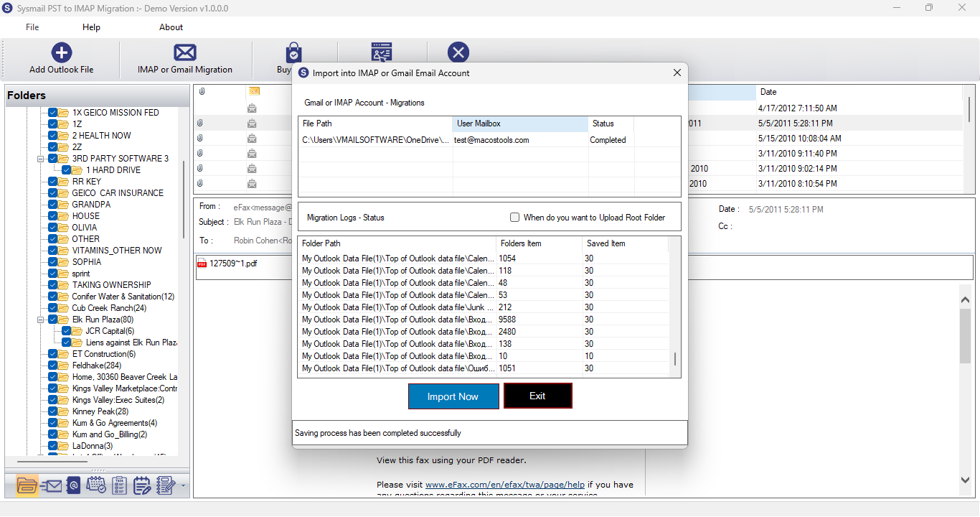Click the folder icon next to Kinney Peak(28)
The height and width of the screenshot is (517, 980).
point(64,411)
